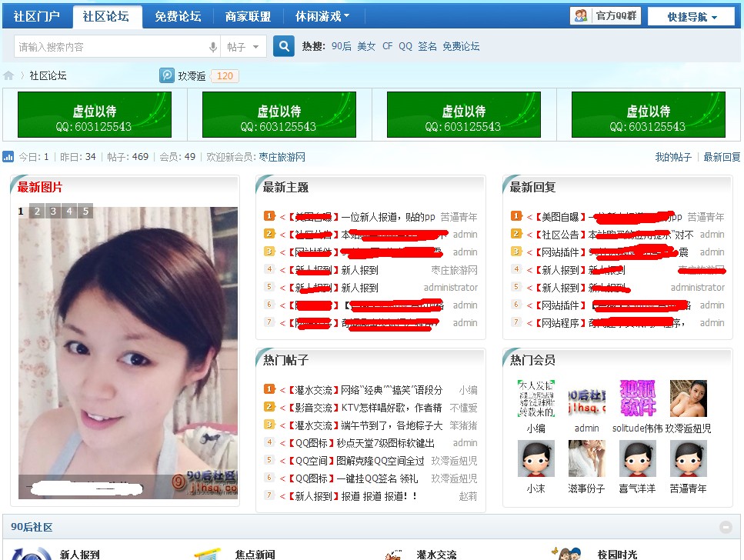Open member admin avatar
This screenshot has height=560, width=744.
(587, 398)
